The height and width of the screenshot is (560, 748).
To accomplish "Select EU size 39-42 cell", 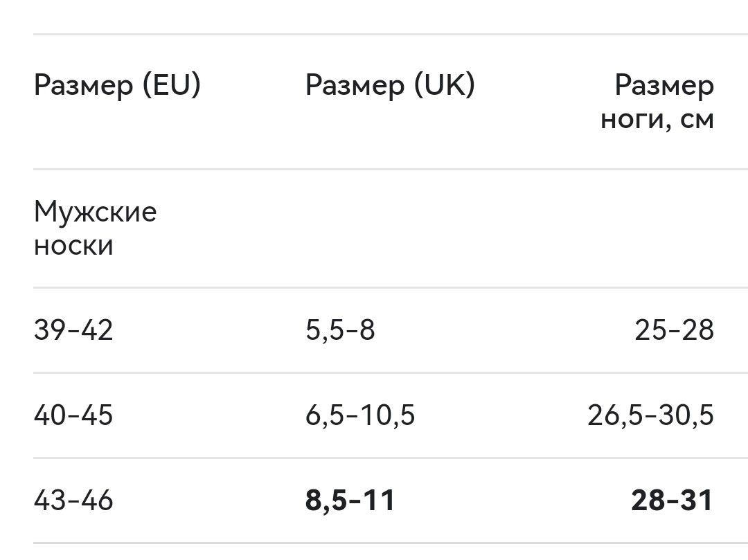I will pyautogui.click(x=73, y=329).
